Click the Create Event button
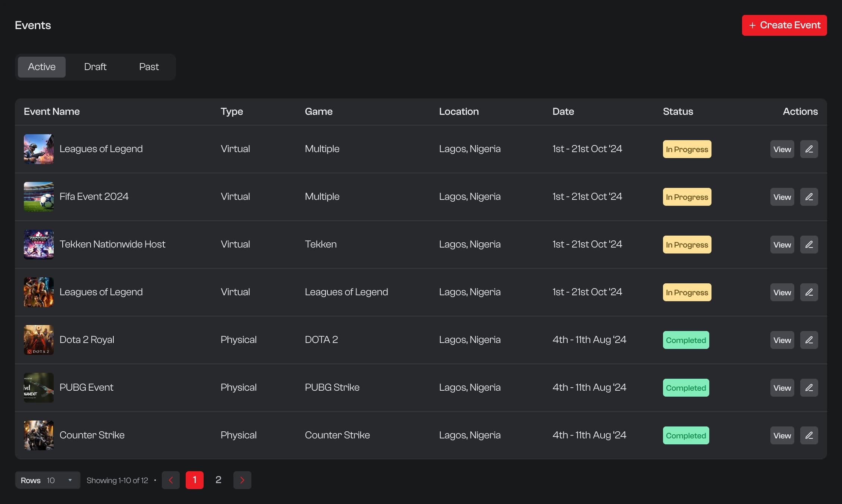842x504 pixels. click(x=784, y=25)
